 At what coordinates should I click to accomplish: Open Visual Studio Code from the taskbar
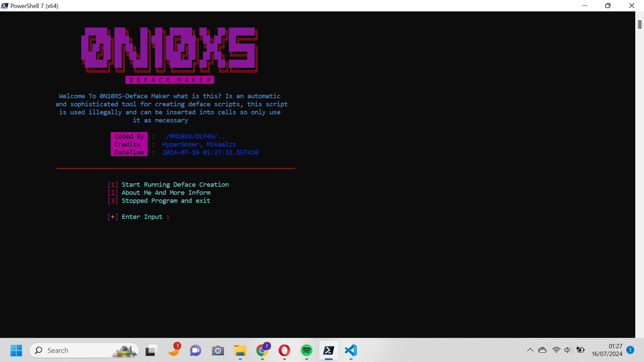click(351, 350)
